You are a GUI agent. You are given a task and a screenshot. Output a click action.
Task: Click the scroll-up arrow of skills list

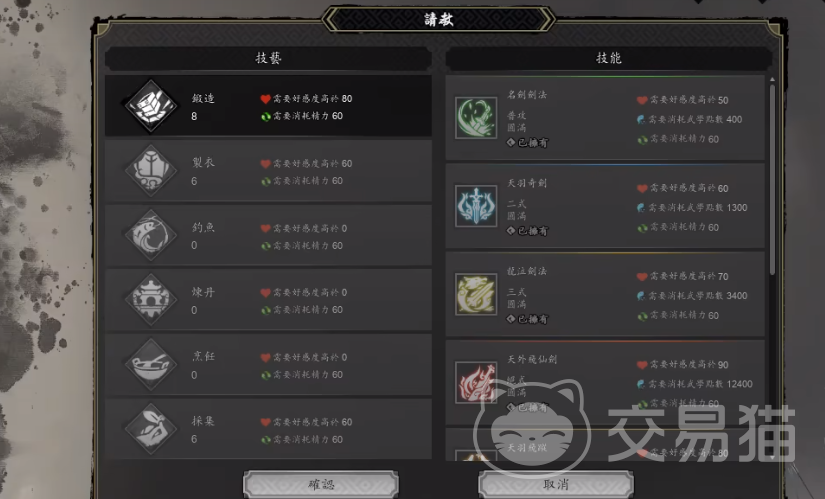[772, 79]
